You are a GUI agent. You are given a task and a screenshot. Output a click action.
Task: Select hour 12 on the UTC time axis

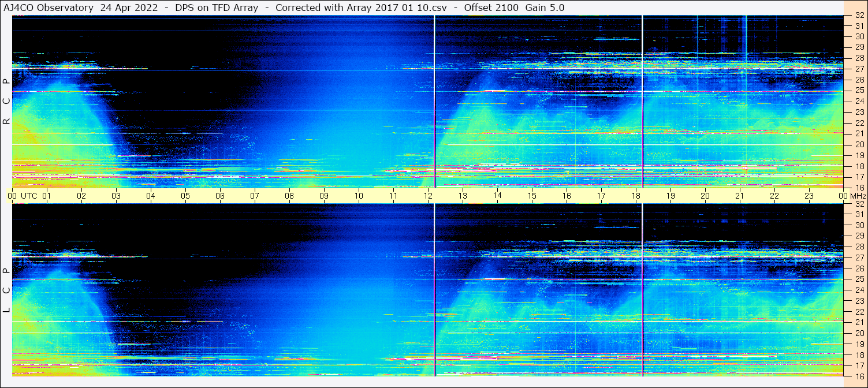(428, 196)
